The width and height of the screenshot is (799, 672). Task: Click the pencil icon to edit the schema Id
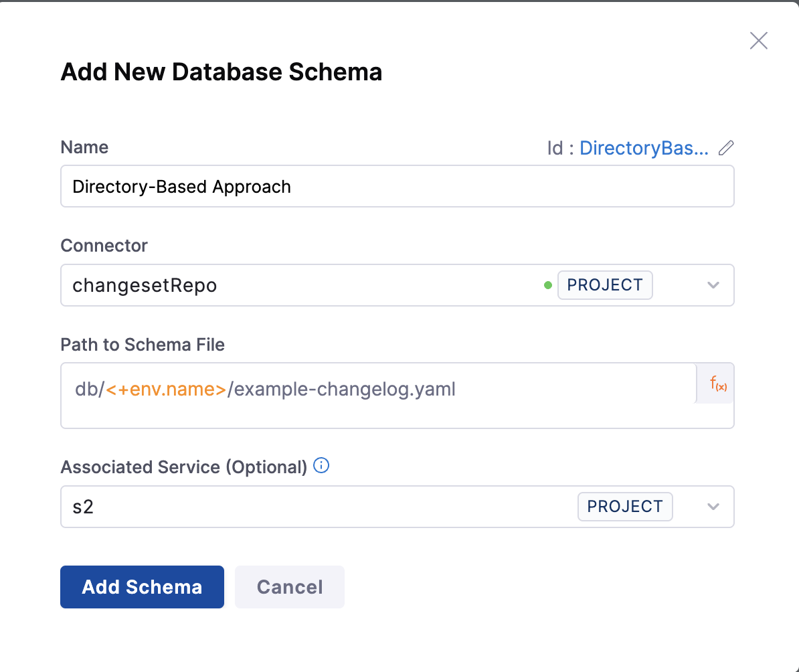[727, 148]
